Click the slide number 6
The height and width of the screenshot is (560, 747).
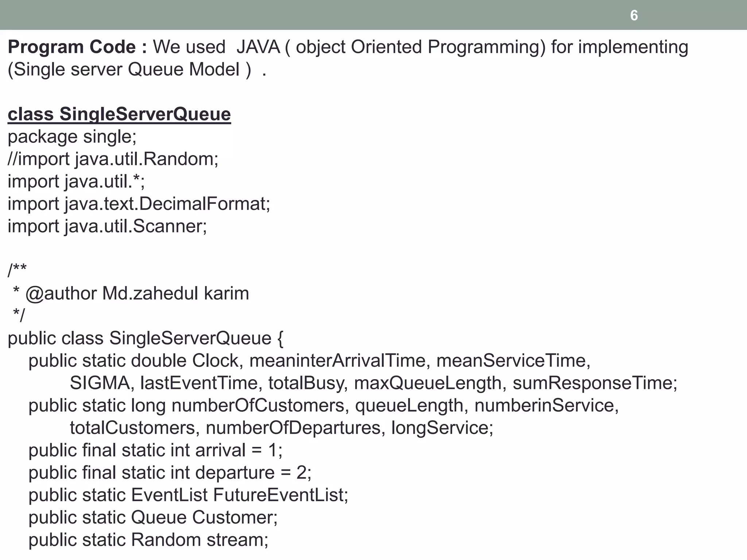pos(634,16)
